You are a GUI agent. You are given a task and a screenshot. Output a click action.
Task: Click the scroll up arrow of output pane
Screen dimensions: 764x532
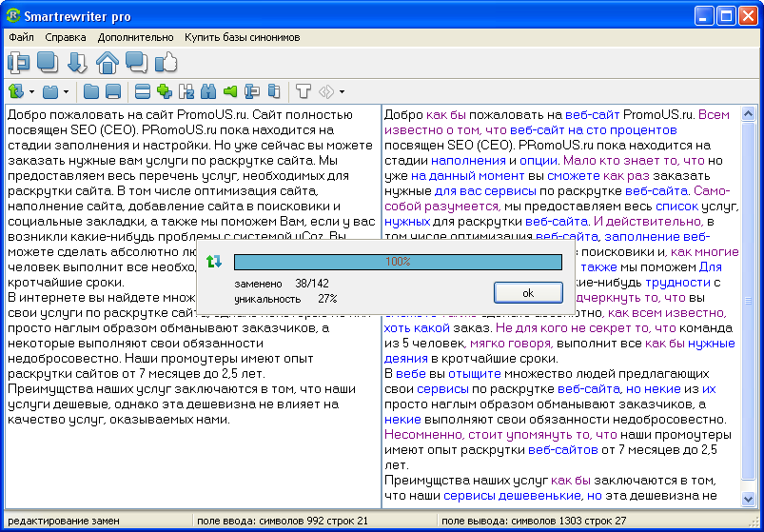point(748,113)
